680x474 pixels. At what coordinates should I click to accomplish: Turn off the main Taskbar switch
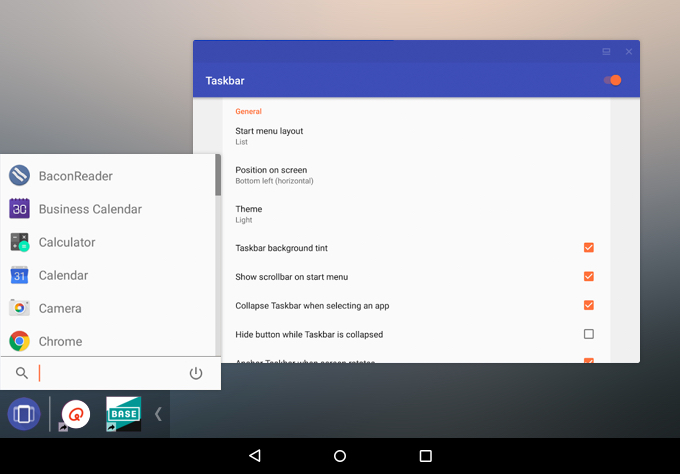(x=612, y=80)
